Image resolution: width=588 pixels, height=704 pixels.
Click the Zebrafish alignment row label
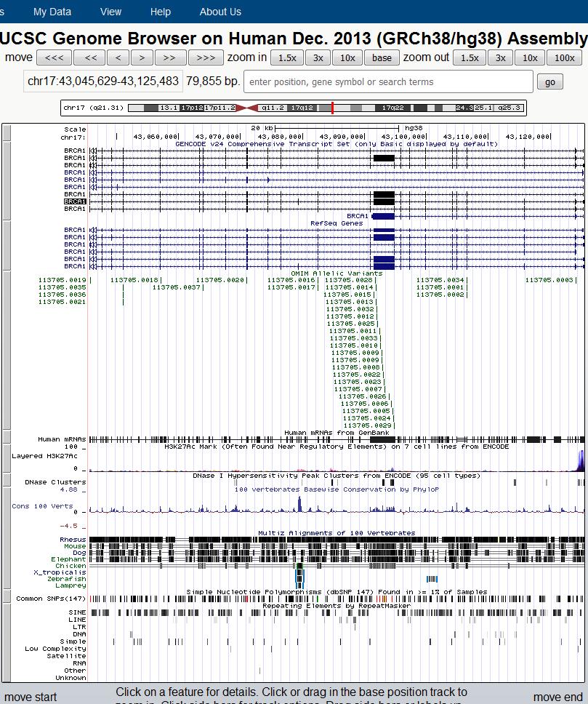tap(66, 579)
